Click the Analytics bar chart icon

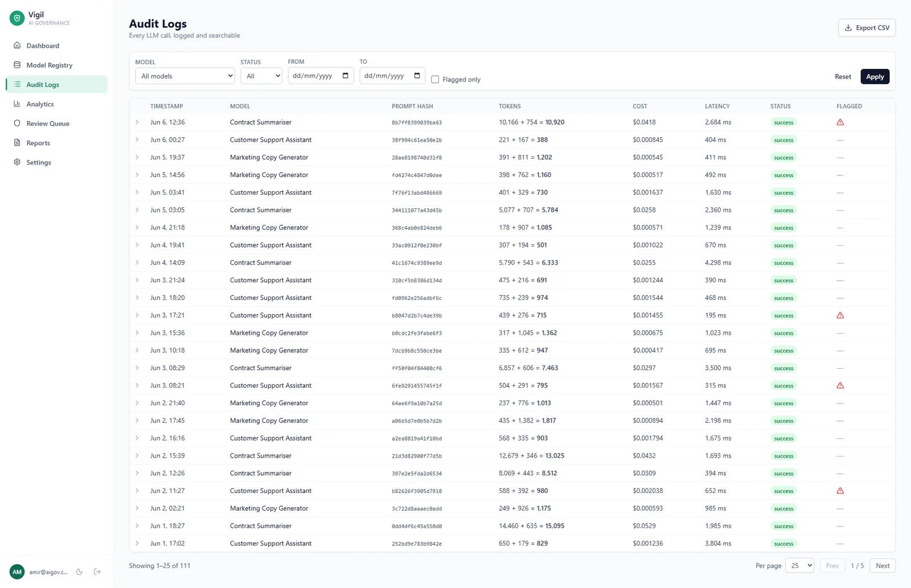click(x=17, y=104)
